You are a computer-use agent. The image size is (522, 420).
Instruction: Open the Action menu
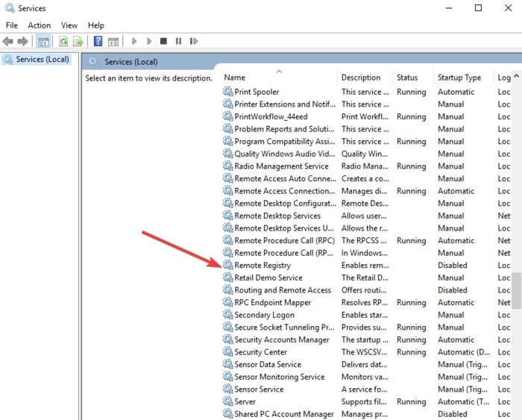(x=40, y=25)
